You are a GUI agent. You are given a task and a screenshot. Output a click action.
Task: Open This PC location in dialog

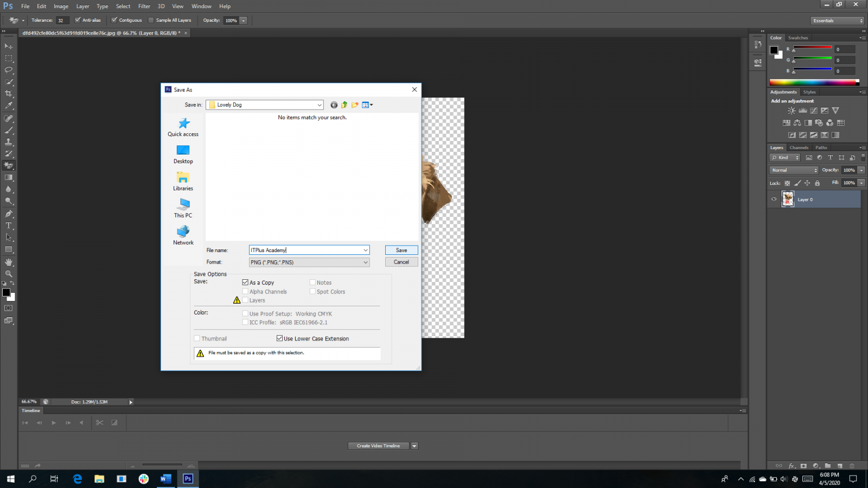183,208
